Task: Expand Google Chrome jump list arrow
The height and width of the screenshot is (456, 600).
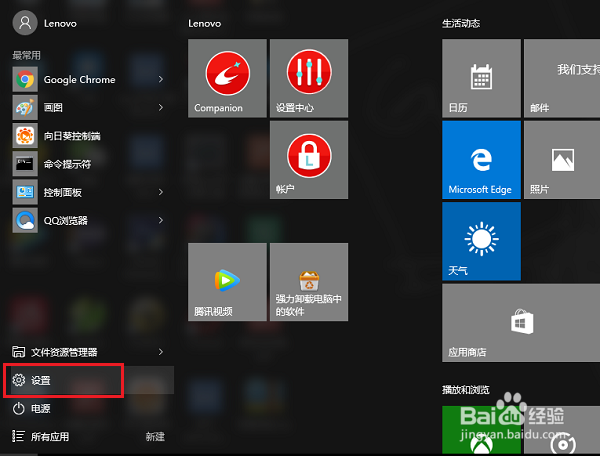Action: (161, 79)
